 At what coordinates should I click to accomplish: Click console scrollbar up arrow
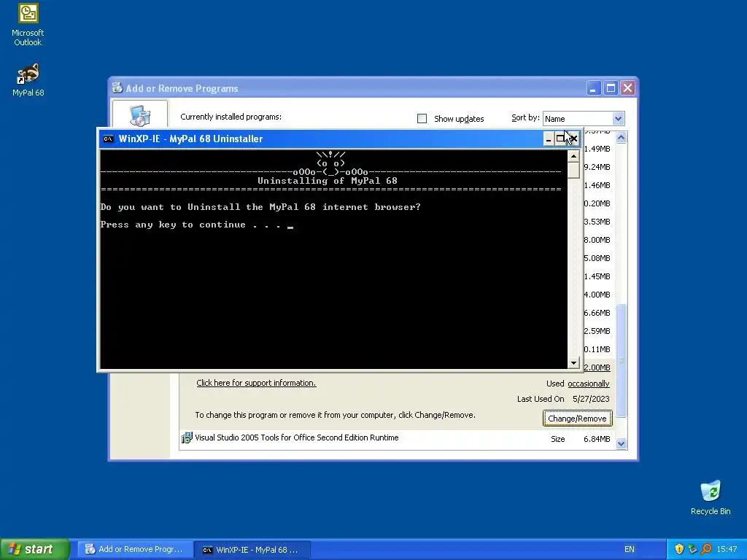tap(573, 156)
